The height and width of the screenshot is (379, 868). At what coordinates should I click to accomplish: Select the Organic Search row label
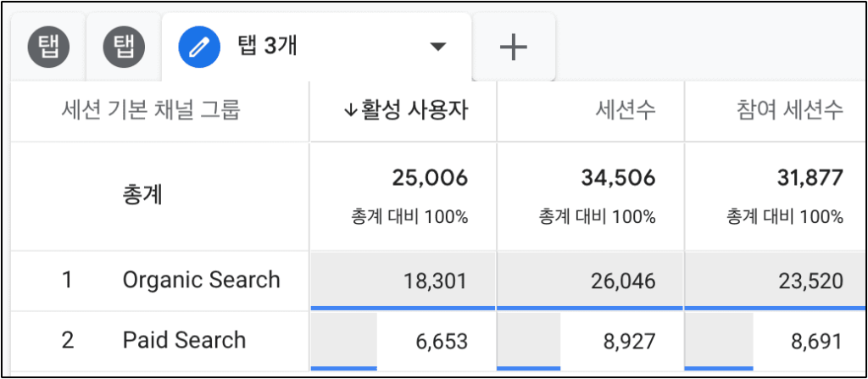click(202, 280)
